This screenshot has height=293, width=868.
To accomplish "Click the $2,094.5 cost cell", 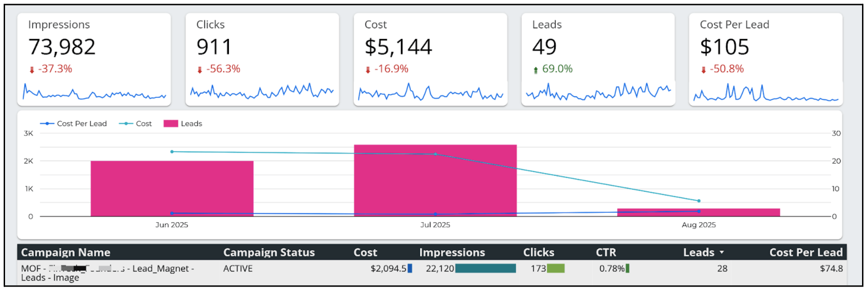I will tap(388, 269).
